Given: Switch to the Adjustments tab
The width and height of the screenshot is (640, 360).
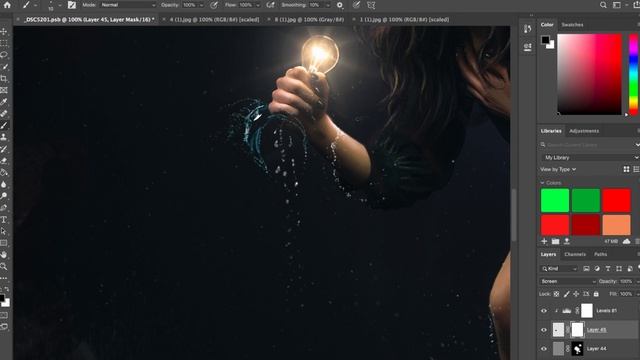Looking at the screenshot, I should pos(584,131).
